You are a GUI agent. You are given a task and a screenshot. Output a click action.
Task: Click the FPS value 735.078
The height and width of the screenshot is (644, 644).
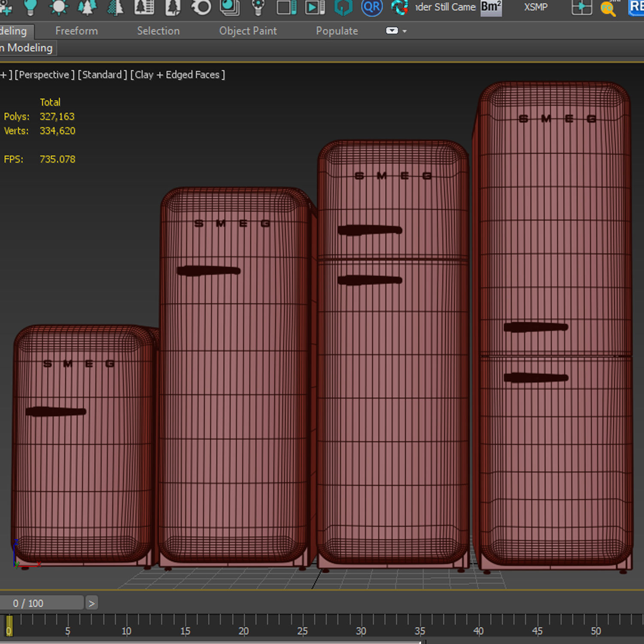(58, 159)
